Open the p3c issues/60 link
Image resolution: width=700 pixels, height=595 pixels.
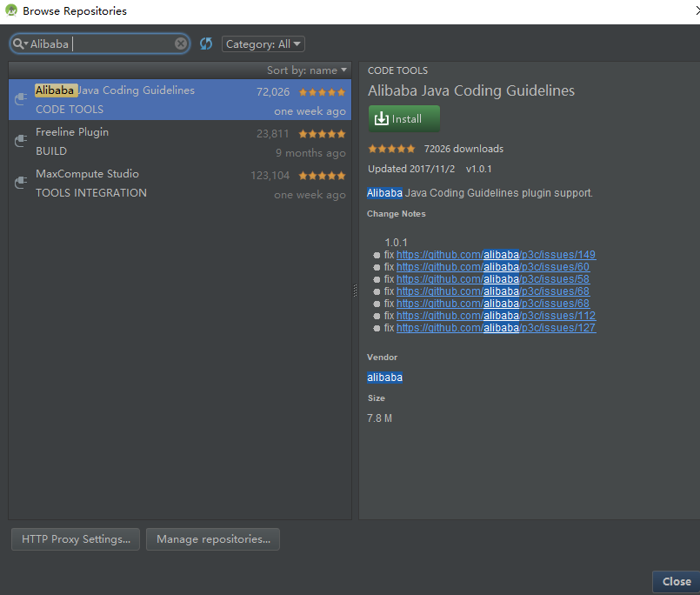[x=493, y=267]
